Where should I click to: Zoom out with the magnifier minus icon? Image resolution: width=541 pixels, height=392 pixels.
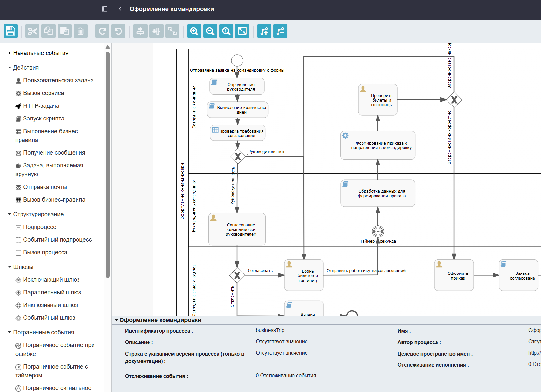[210, 31]
